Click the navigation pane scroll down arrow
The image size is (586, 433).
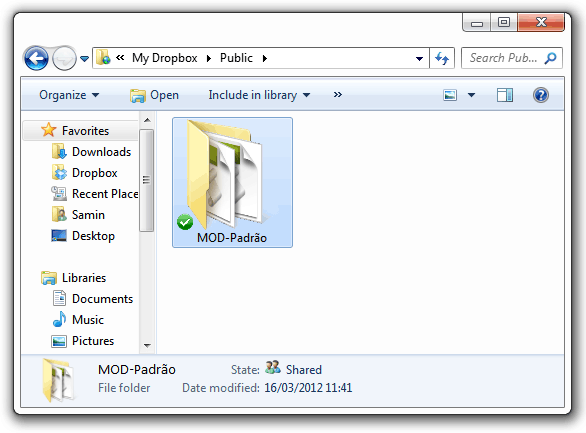coord(147,346)
